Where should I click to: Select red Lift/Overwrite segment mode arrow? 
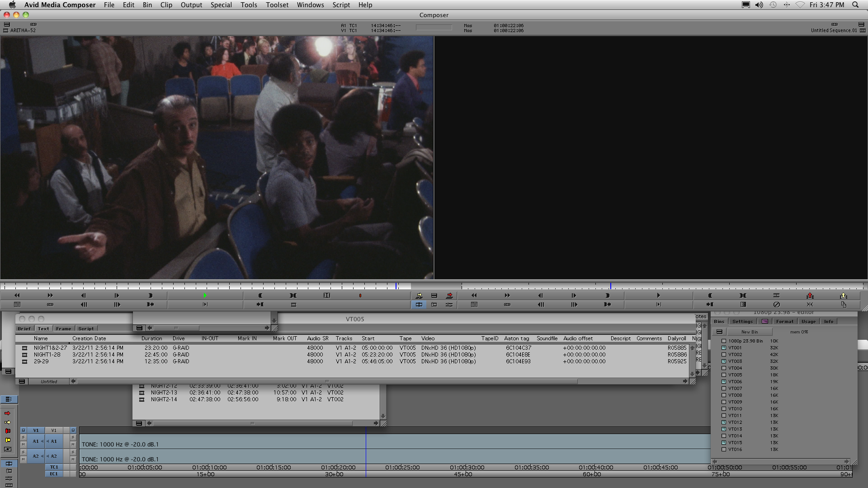tap(7, 413)
